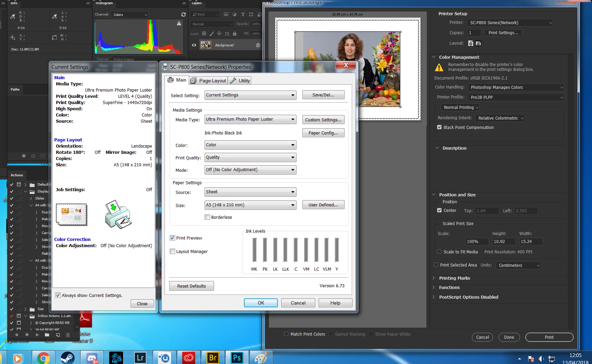The width and height of the screenshot is (592, 364).
Task: Click the Print Settings... button
Action: point(503,33)
